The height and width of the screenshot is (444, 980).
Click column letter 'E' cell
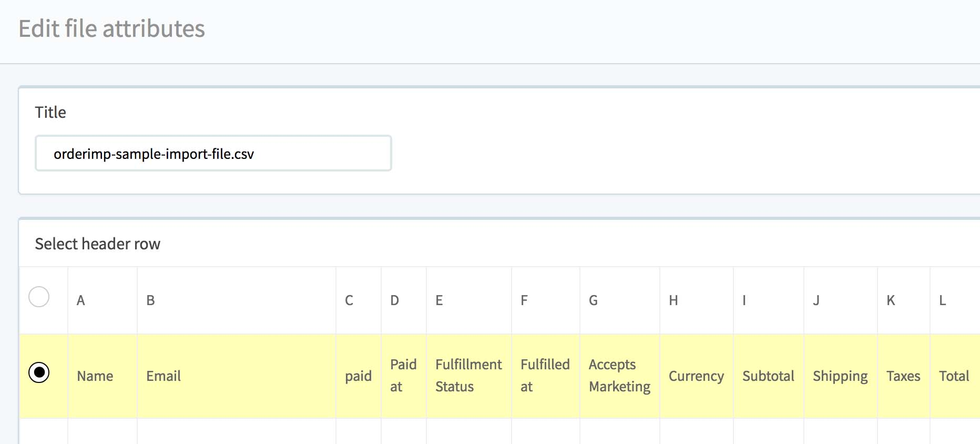coord(469,300)
